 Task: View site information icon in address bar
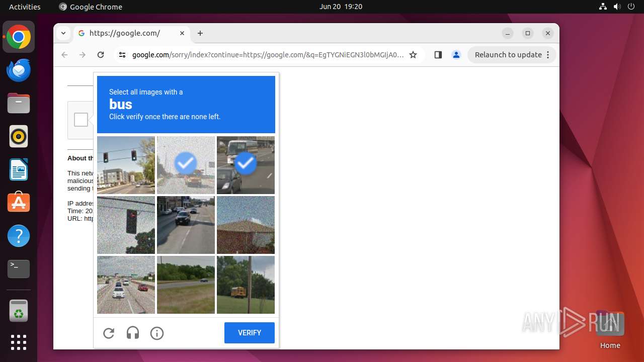coord(122,55)
